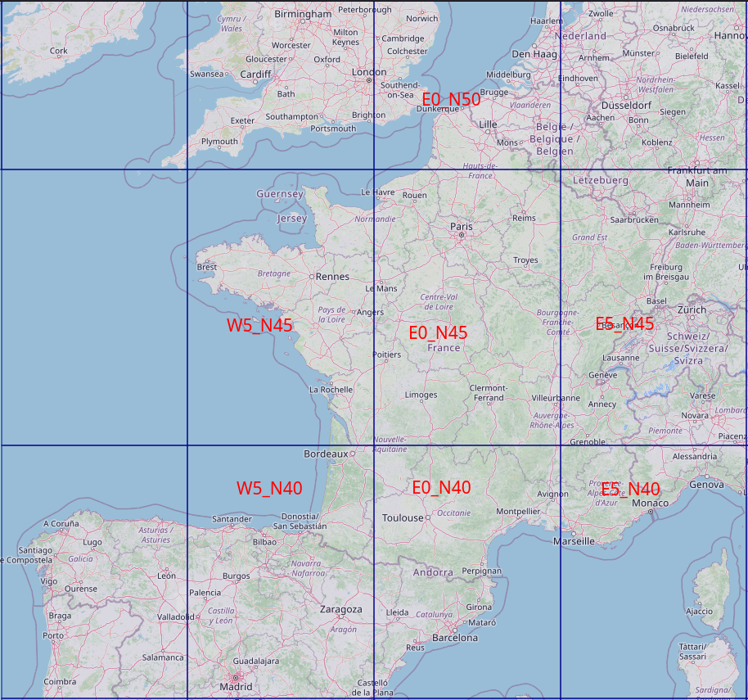Click the Toulouse city label
Screen dimensions: 748x700
[x=403, y=517]
